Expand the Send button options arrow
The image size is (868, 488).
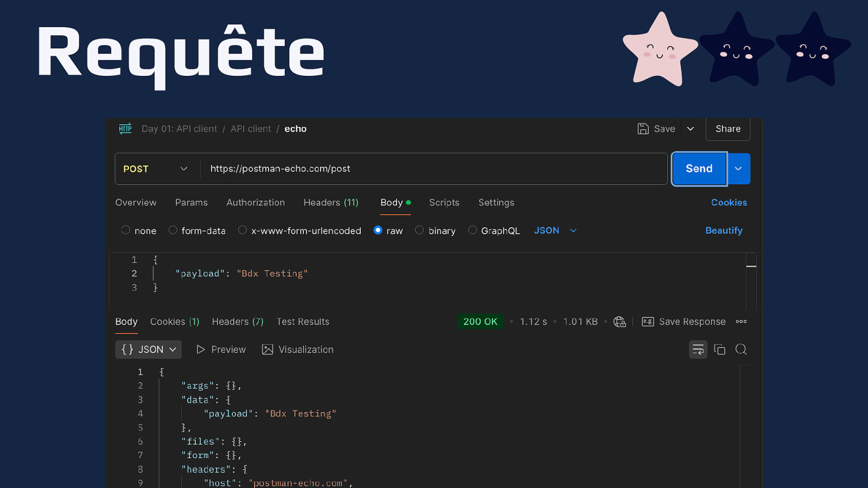point(738,169)
